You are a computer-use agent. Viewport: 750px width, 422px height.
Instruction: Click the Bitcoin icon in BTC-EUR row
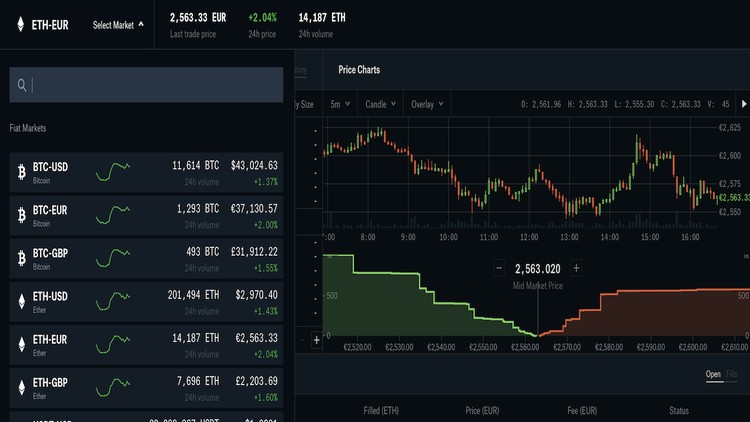[22, 215]
